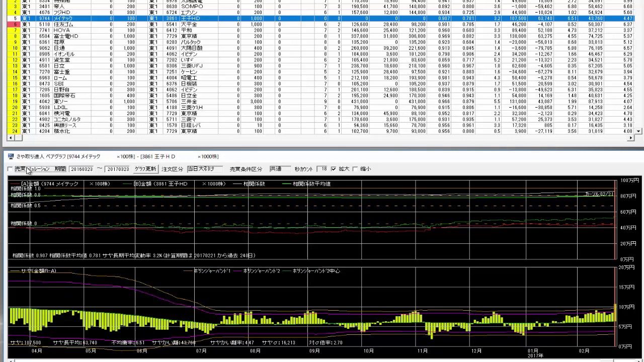The height and width of the screenshot is (362, 644).
Task: Check the 縮小 checkbox
Action: click(x=355, y=169)
